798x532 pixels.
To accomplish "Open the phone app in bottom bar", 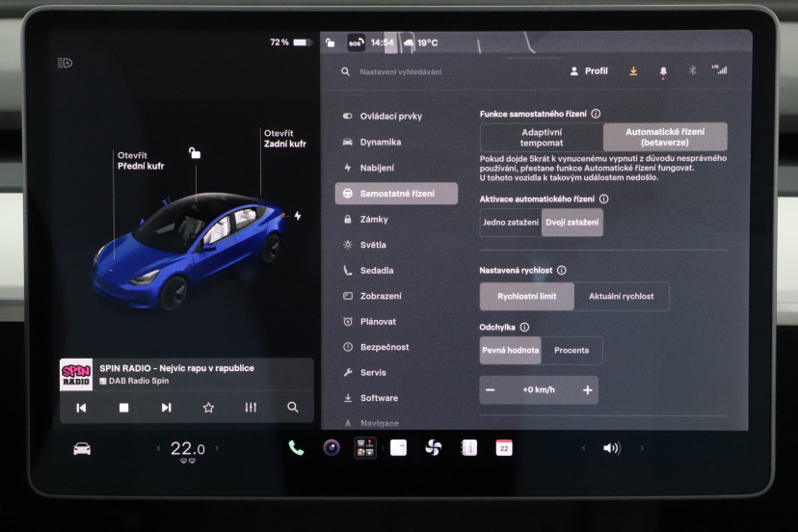I will (296, 448).
